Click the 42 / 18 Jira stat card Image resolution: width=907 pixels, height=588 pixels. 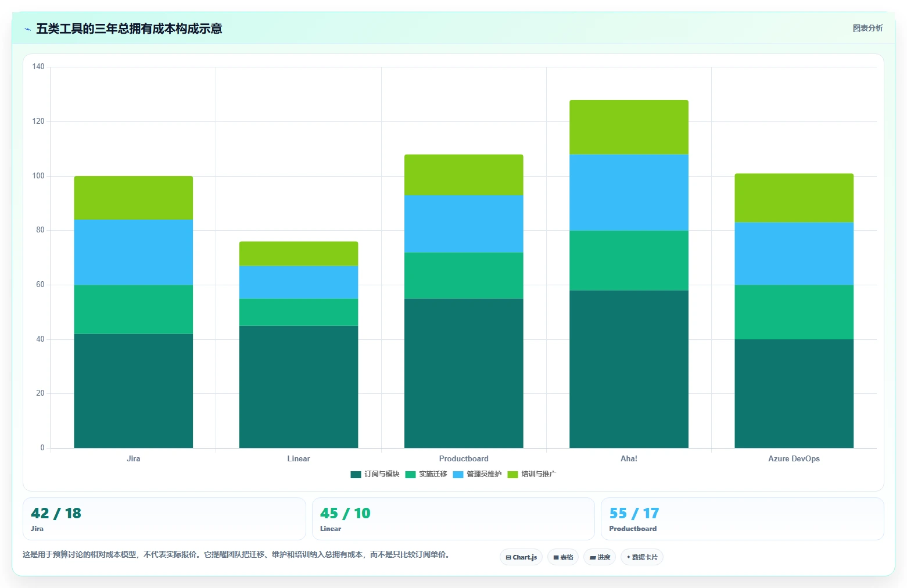coord(164,519)
